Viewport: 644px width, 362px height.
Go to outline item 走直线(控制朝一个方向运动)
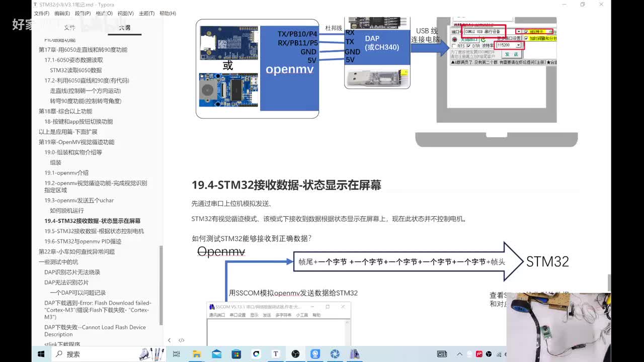coord(86,90)
